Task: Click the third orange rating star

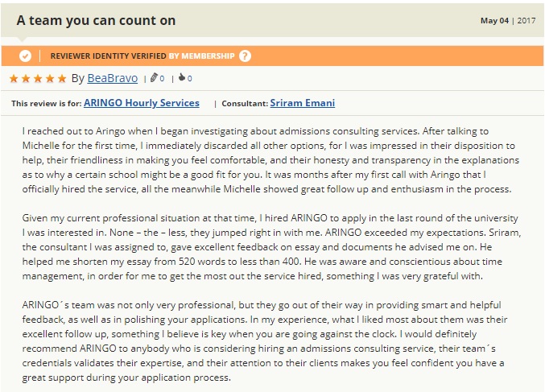Action: [38, 78]
